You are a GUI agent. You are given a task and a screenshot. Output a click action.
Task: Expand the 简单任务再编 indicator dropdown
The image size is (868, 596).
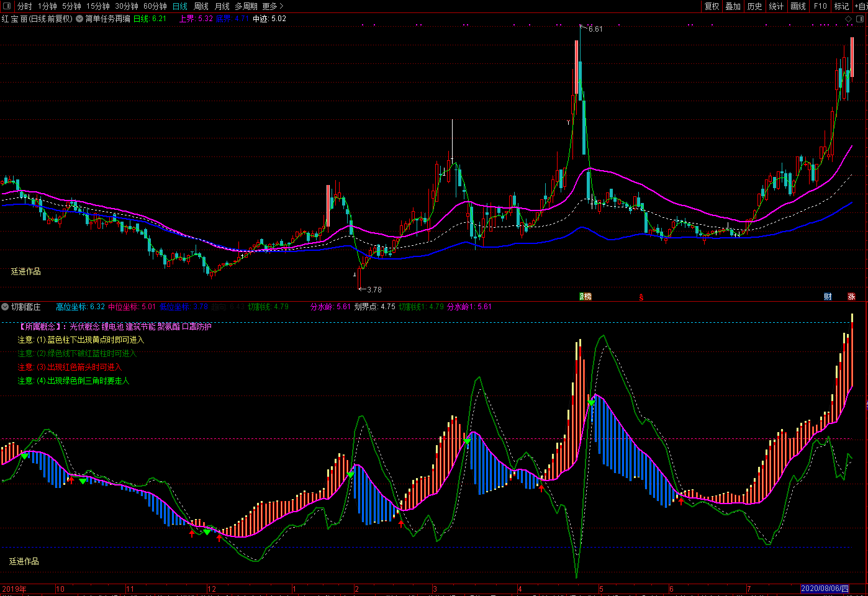point(79,19)
